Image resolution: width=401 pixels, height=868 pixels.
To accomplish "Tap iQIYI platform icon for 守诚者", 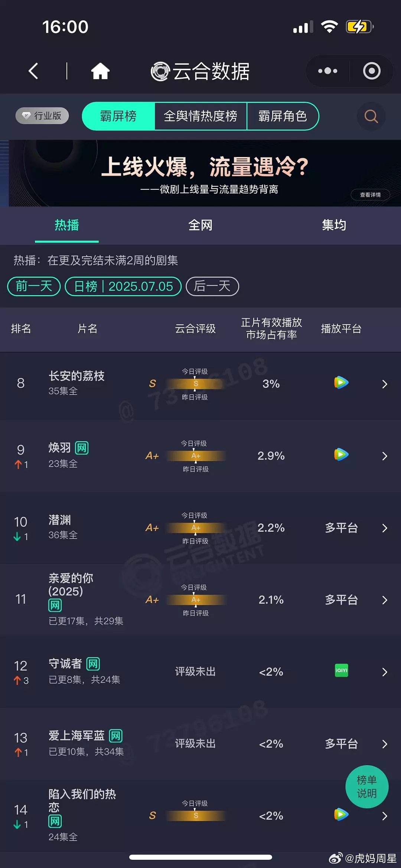I will coord(341,670).
